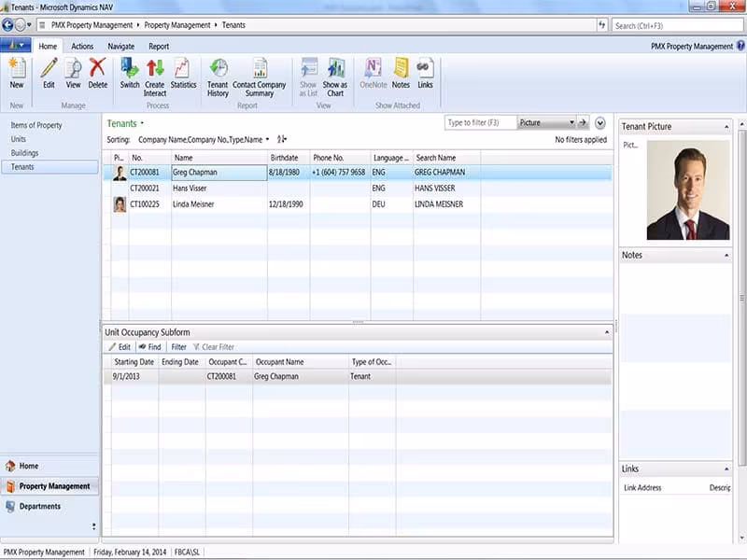Click the back navigation arrow
Screen dimensions: 747x560
(7, 25)
